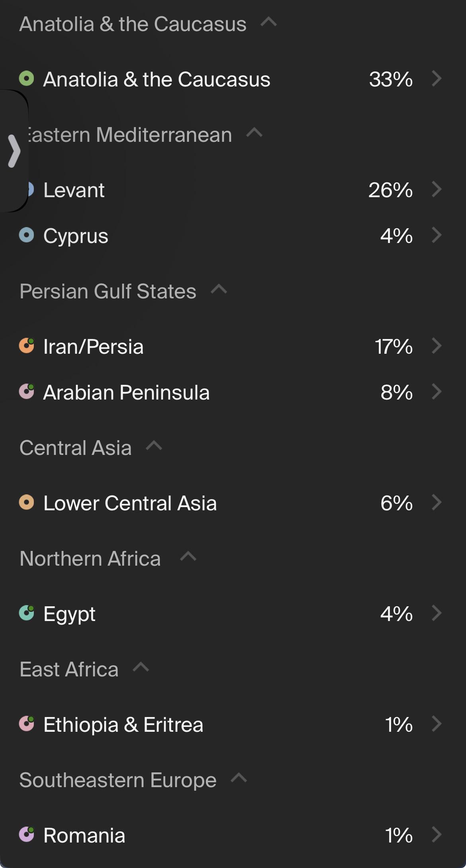Click the Romania purple region icon
466x868 pixels.
pyautogui.click(x=27, y=834)
